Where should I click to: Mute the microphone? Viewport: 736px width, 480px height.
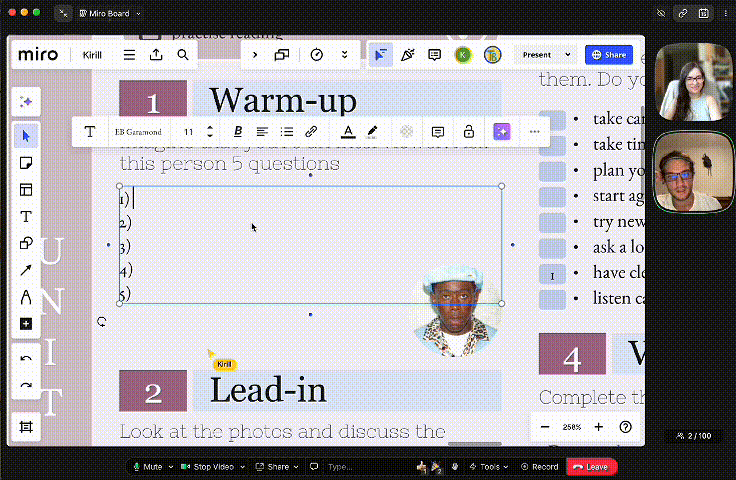147,467
